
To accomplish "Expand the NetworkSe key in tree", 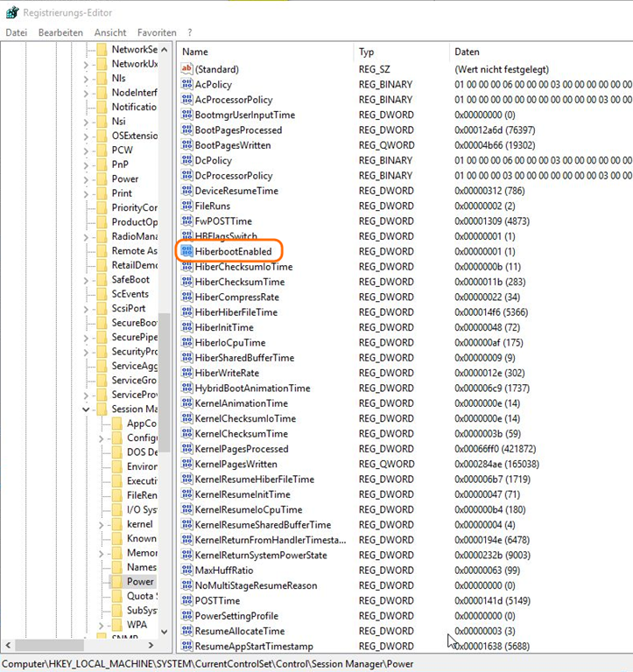I will (86, 50).
